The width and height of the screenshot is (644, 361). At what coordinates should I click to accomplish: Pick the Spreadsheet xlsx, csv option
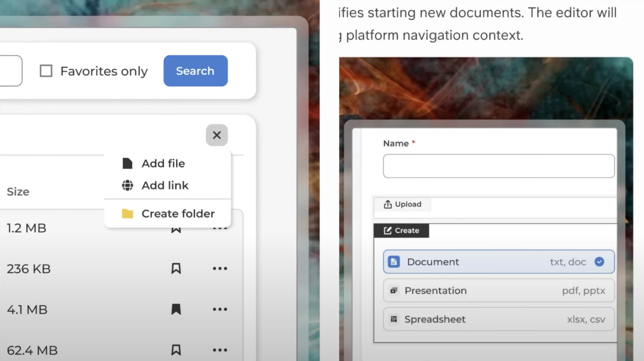499,319
